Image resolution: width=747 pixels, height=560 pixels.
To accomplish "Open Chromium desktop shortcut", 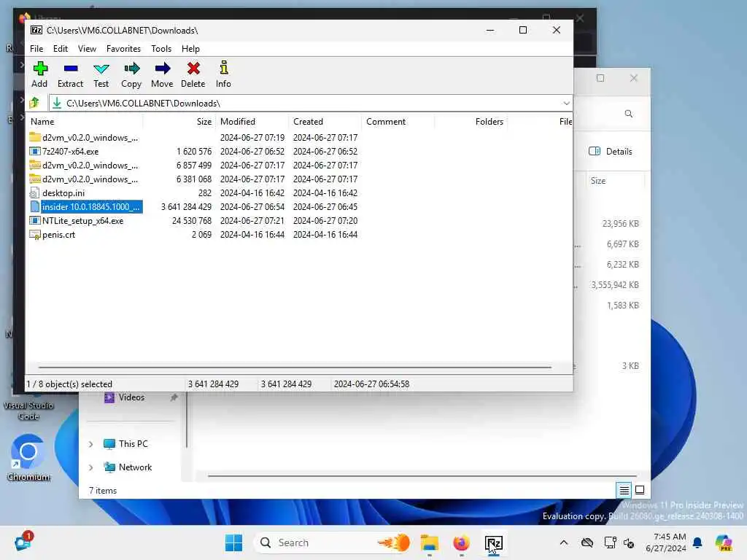I will coord(28,458).
